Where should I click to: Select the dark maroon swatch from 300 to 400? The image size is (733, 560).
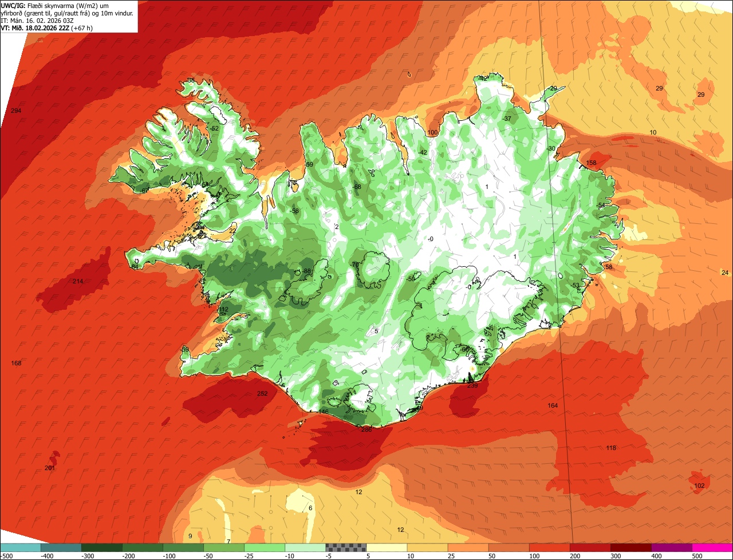click(631, 547)
